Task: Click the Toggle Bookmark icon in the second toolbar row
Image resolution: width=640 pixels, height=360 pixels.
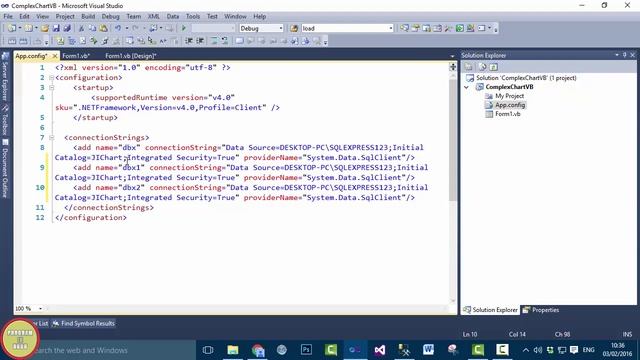Action: tap(240, 41)
